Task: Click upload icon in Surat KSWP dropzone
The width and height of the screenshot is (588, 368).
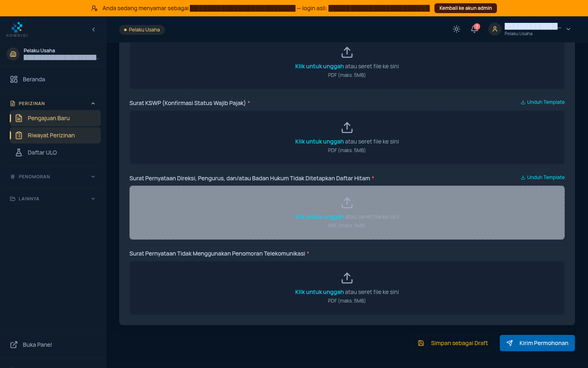Action: (347, 128)
